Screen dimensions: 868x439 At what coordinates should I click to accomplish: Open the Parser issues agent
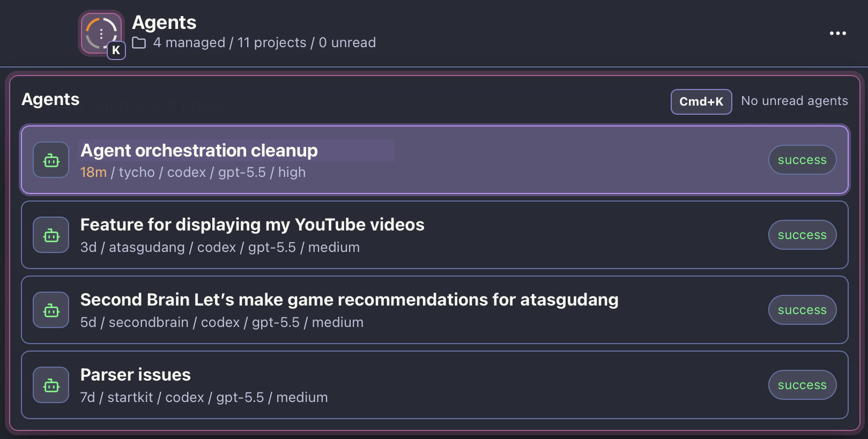point(435,385)
